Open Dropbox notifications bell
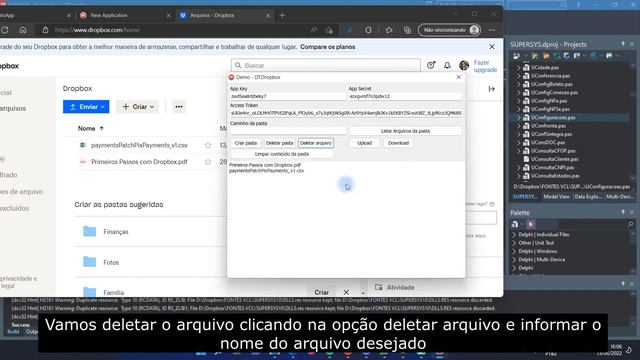The height and width of the screenshot is (360, 640). click(447, 65)
